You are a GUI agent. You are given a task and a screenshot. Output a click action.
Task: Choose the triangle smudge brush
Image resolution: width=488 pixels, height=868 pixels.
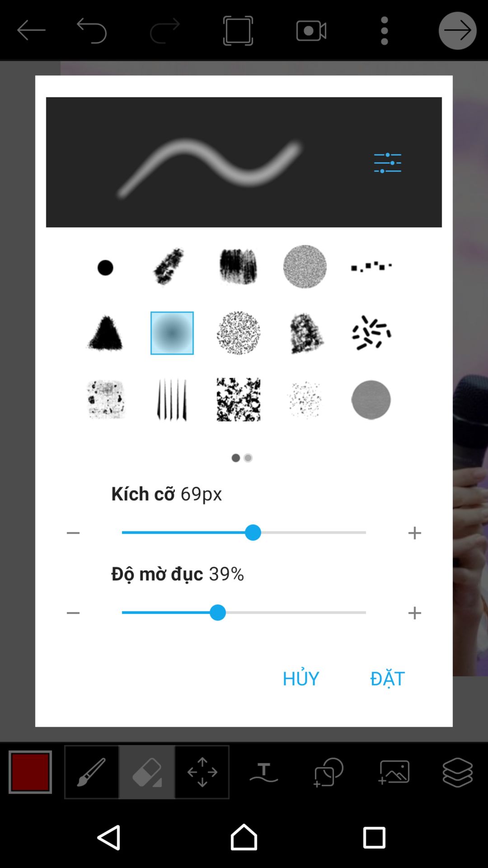point(105,333)
